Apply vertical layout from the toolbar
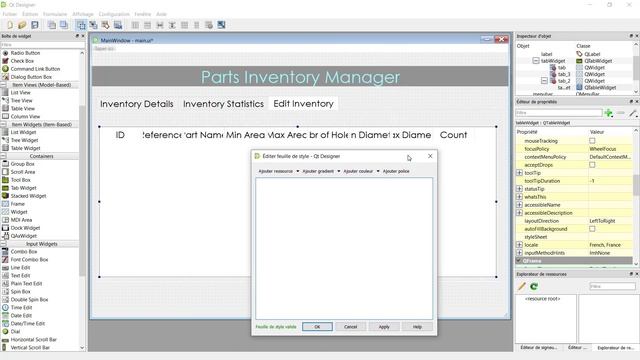This screenshot has width=640, height=360. click(x=147, y=25)
